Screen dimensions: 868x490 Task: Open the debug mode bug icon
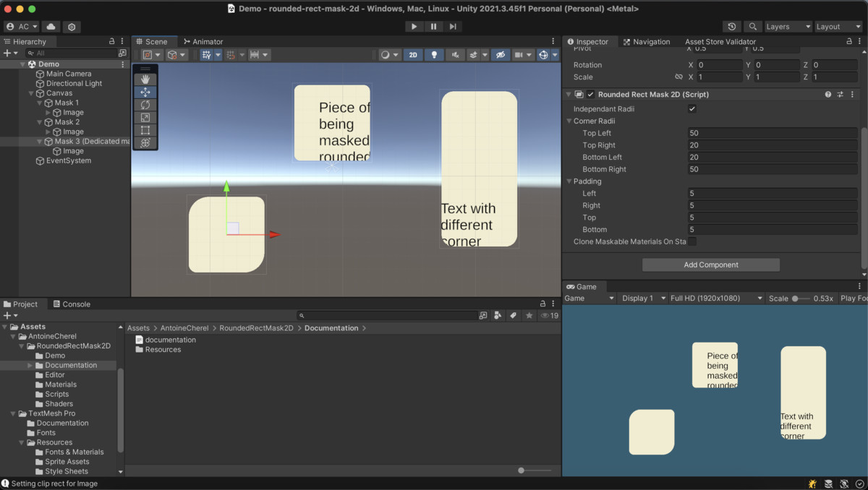[x=812, y=483]
